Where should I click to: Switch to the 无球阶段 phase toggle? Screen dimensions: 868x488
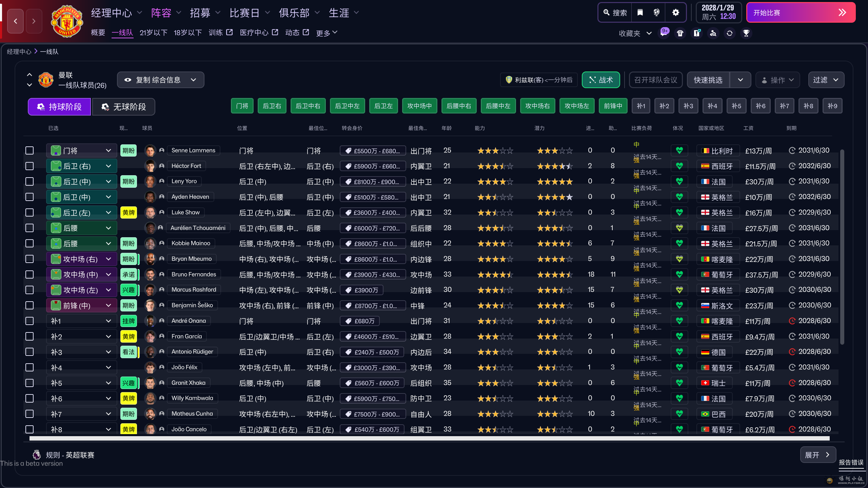pos(123,107)
